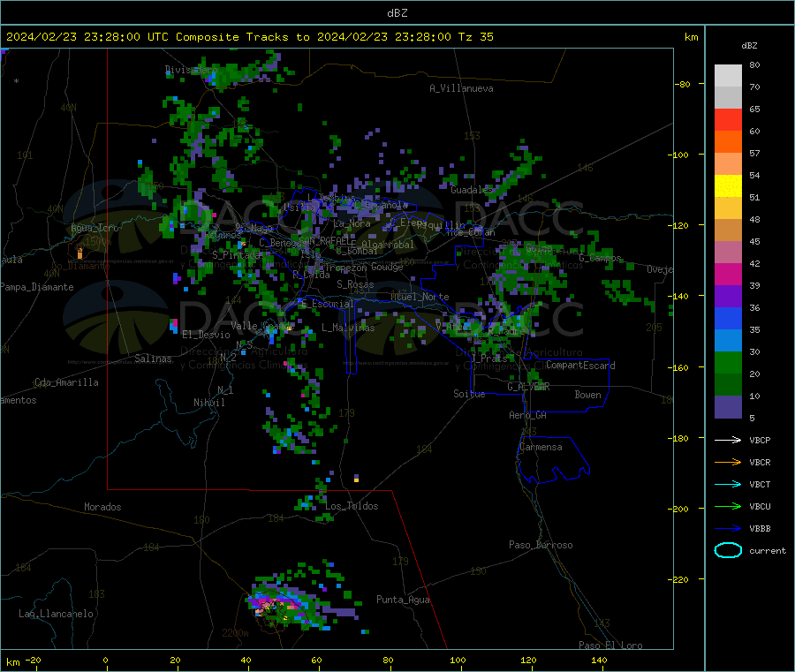This screenshot has width=795, height=672.
Task: Pick the topmost light gray dBZ swatch
Action: (728, 76)
